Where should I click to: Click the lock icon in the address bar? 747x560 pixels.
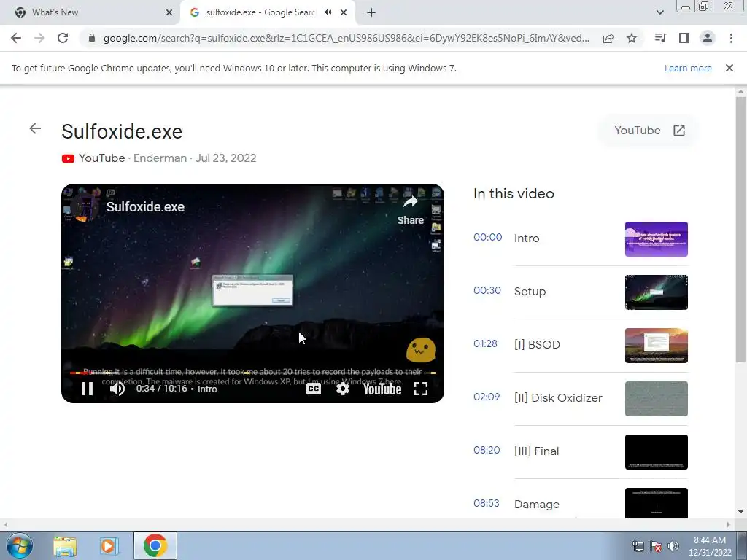(x=91, y=38)
